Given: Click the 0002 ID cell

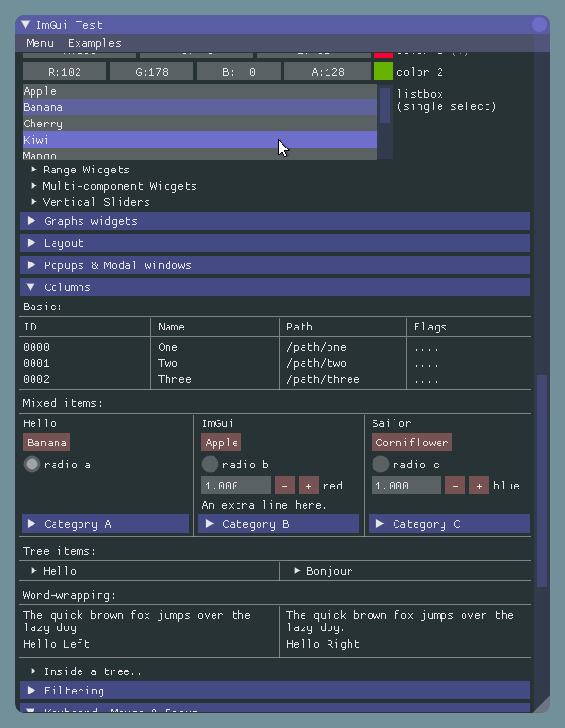Looking at the screenshot, I should tap(36, 379).
